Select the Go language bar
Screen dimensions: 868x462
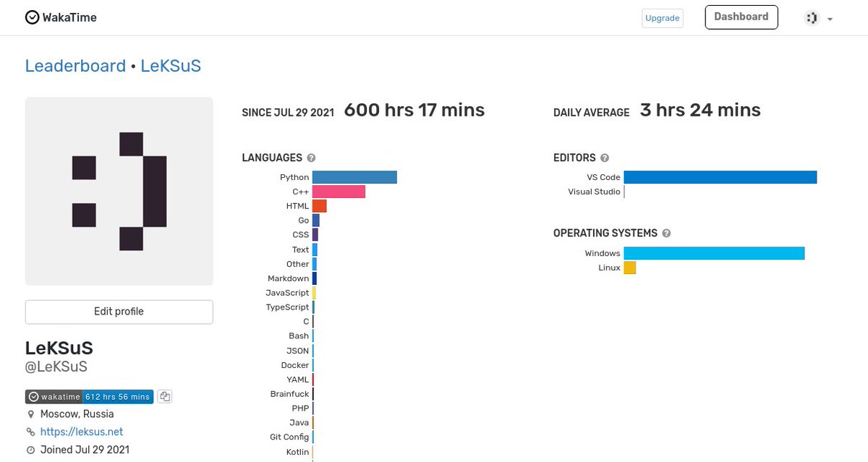[x=316, y=221]
